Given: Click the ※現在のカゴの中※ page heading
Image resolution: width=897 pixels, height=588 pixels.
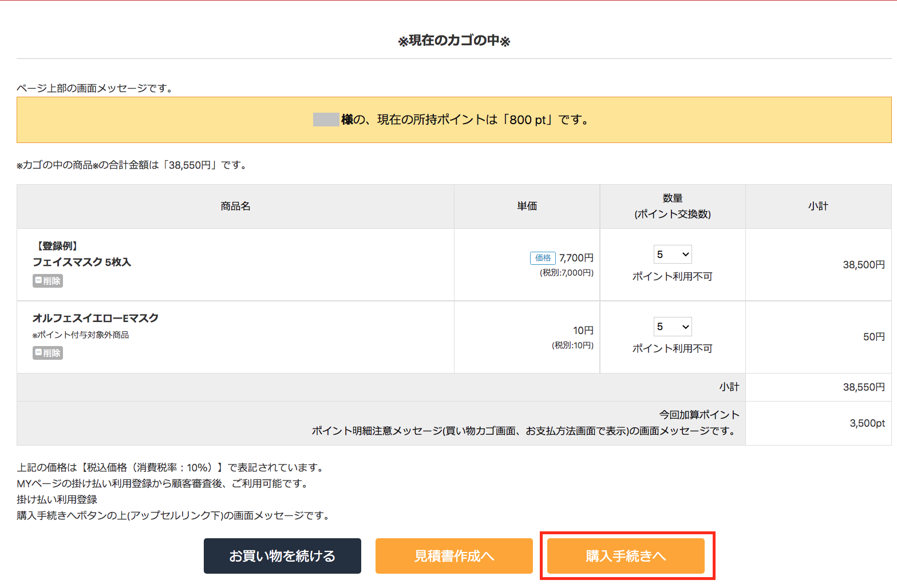Looking at the screenshot, I should click(x=454, y=41).
